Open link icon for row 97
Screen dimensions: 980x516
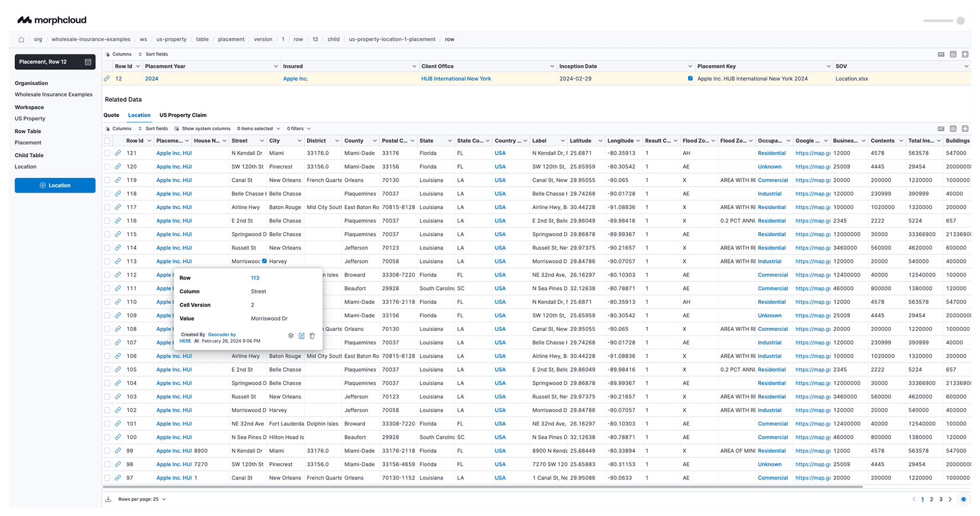[x=118, y=478]
